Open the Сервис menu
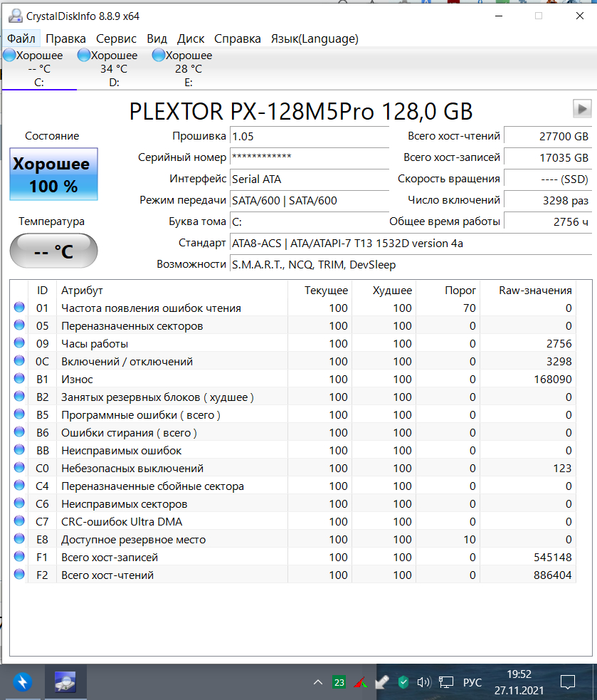This screenshot has width=597, height=700. tap(116, 39)
